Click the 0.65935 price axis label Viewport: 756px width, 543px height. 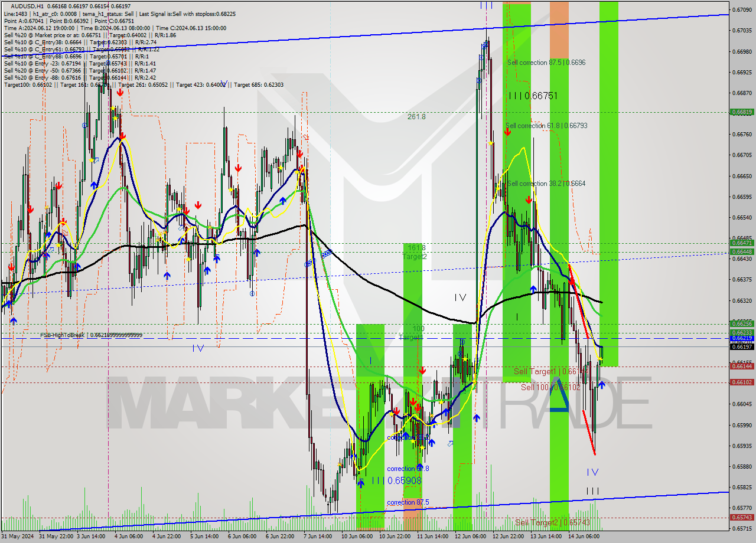[742, 446]
